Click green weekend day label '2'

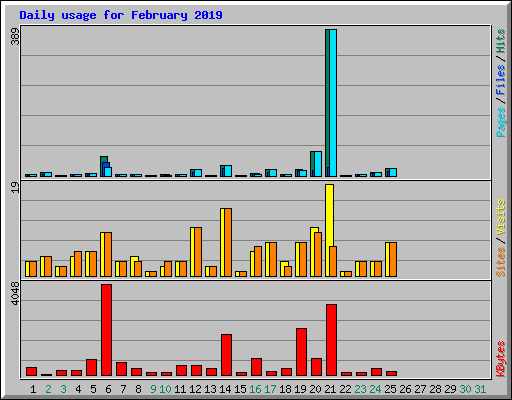pyautogui.click(x=48, y=389)
